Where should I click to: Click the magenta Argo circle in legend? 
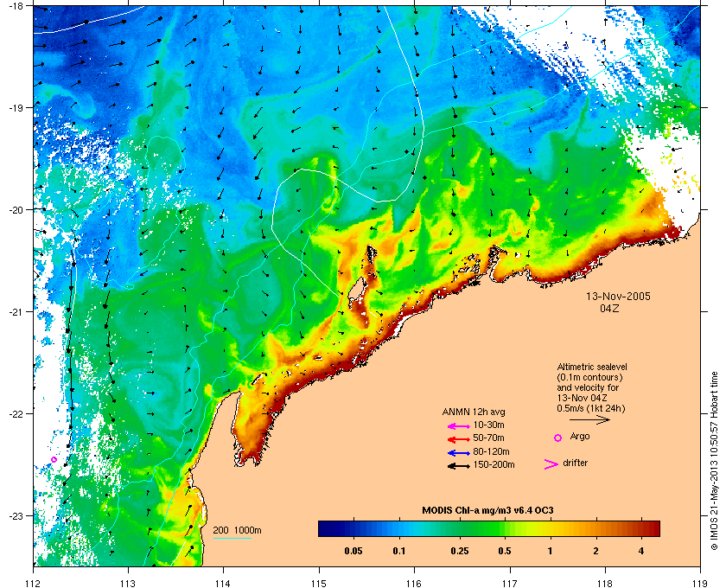tap(558, 438)
